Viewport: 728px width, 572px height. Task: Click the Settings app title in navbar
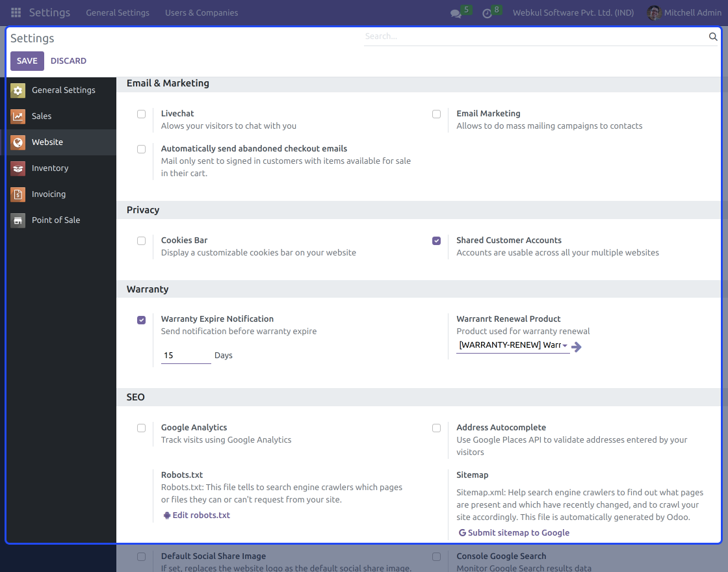[49, 12]
